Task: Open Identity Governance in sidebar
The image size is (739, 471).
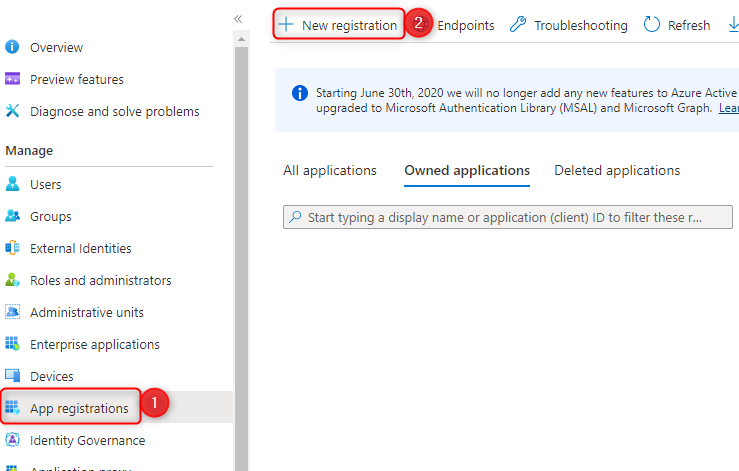Action: pos(87,440)
